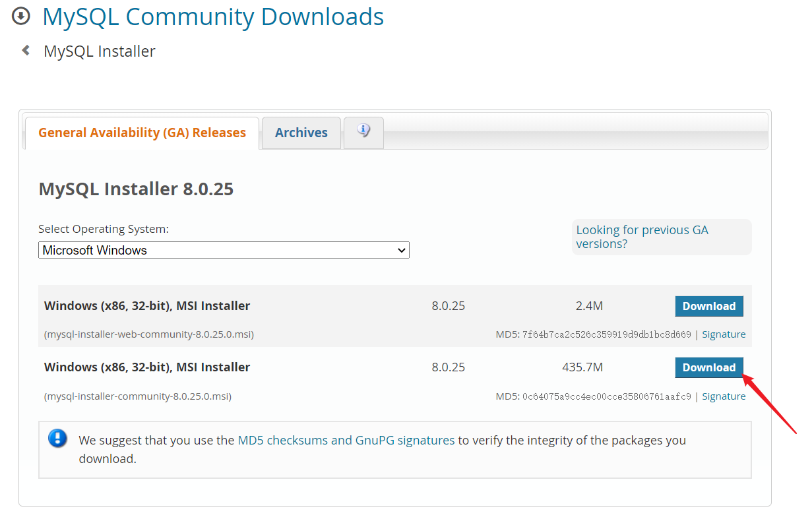This screenshot has width=812, height=525.
Task: Follow MD5 checksums and GnuPG signatures link
Action: (346, 440)
